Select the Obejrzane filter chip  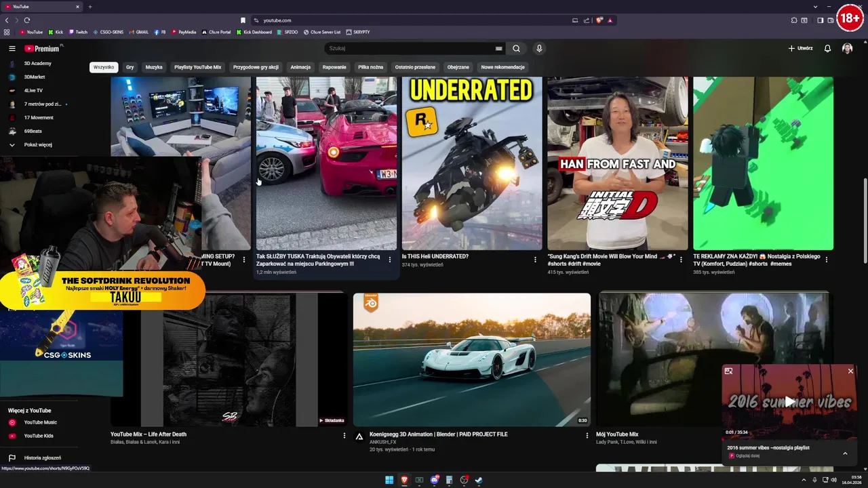click(x=458, y=67)
